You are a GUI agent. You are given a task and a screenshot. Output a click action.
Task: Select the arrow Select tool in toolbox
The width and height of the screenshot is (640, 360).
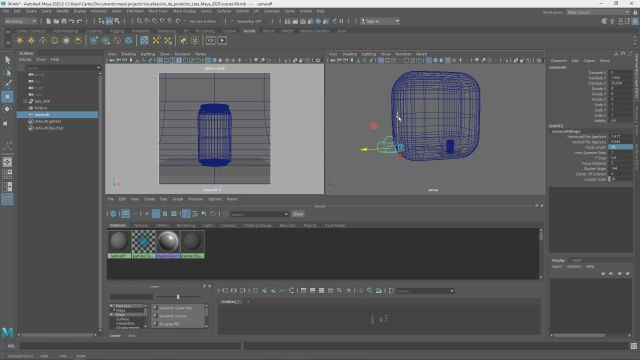pyautogui.click(x=7, y=60)
